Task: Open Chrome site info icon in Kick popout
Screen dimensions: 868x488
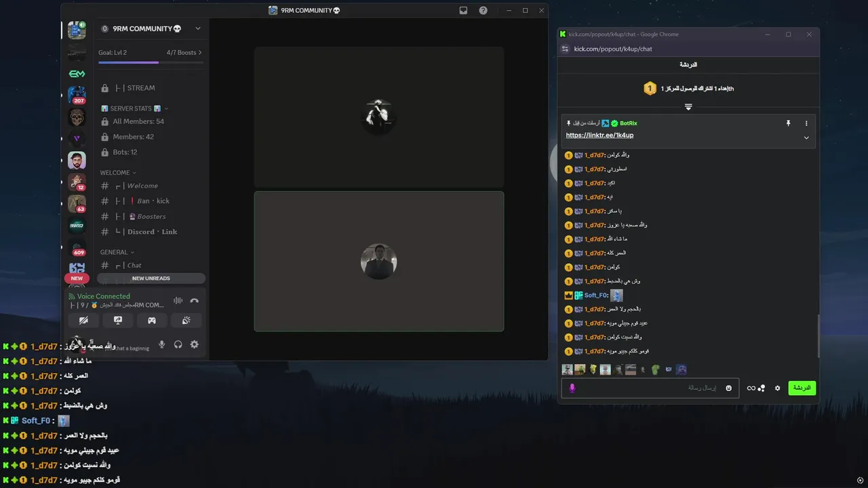Action: coord(565,49)
